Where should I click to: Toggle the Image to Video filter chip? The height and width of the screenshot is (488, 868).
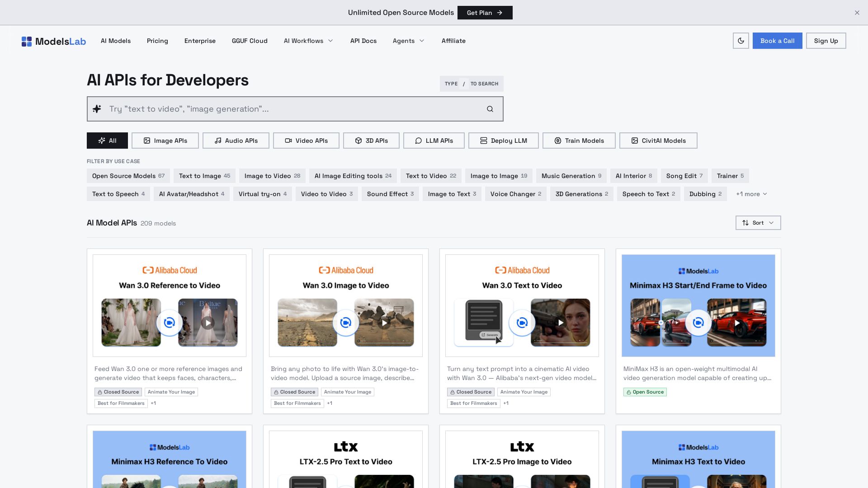coord(272,176)
